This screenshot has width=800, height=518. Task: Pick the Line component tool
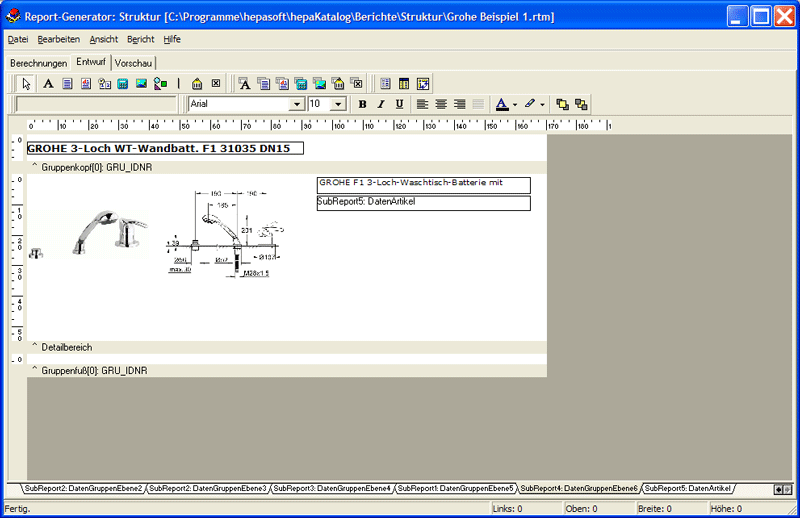pos(179,84)
